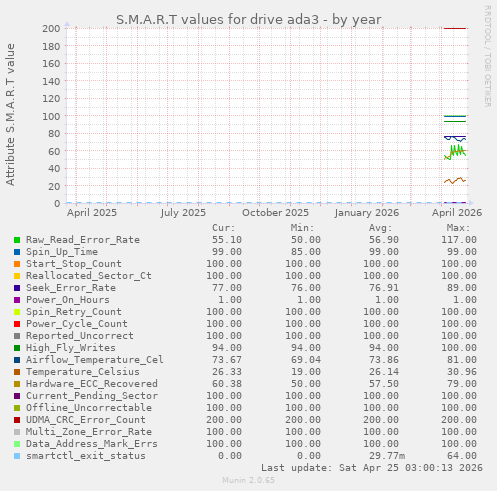Select the Reallocated_Sector_Ct legend label
Viewport: 497px width, 491px height.
89,276
